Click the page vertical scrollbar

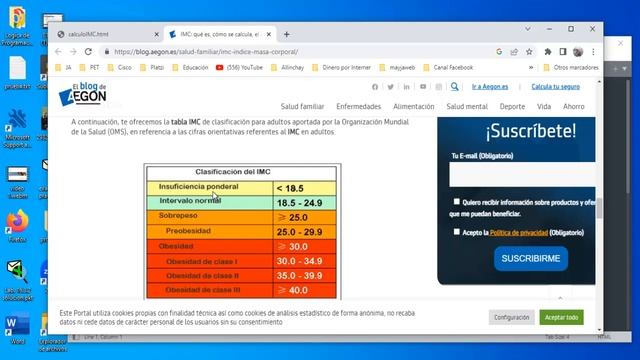(599, 208)
